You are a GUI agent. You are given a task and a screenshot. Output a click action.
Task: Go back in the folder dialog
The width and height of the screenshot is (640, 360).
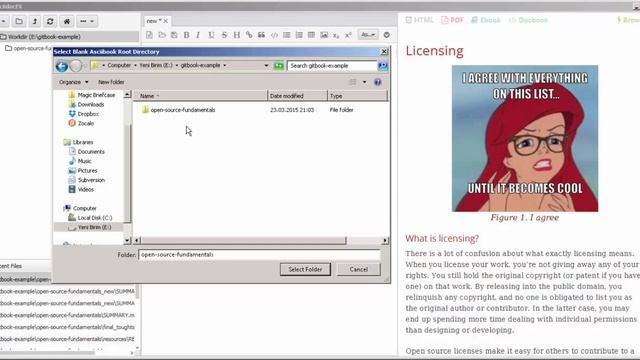coord(62,66)
